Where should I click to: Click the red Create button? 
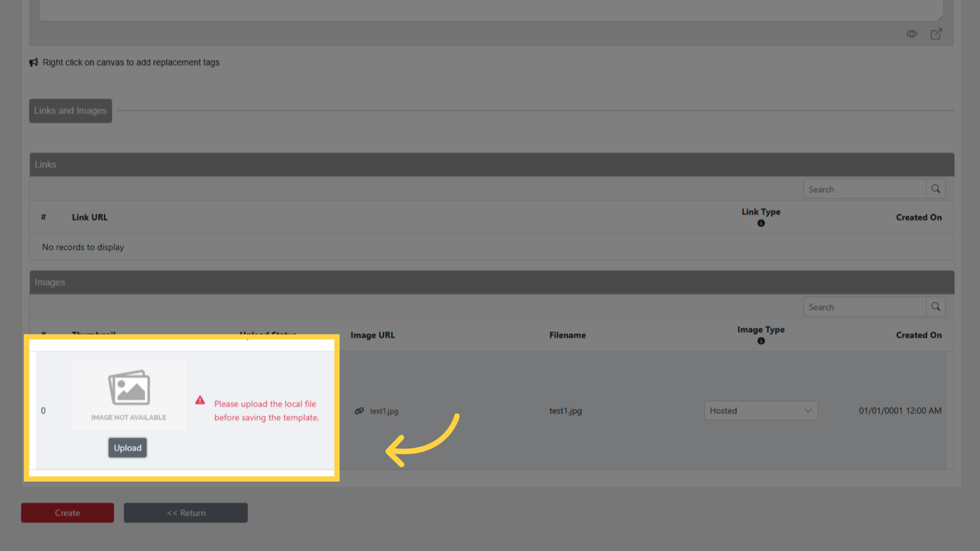pyautogui.click(x=67, y=513)
